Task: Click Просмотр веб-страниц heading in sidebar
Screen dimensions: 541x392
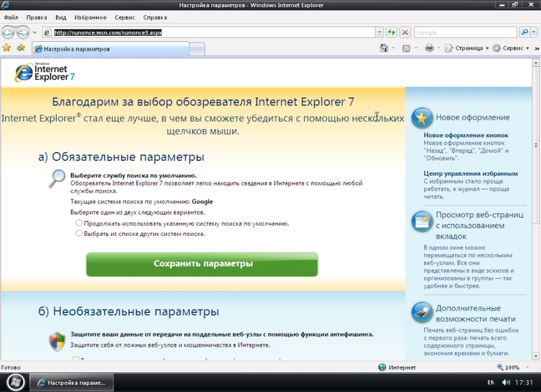Action: [x=479, y=226]
